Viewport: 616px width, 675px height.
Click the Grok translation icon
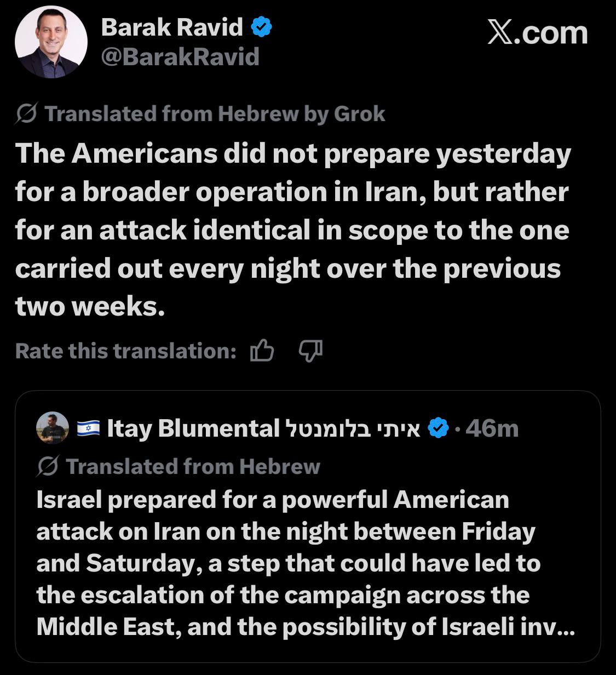click(x=27, y=114)
